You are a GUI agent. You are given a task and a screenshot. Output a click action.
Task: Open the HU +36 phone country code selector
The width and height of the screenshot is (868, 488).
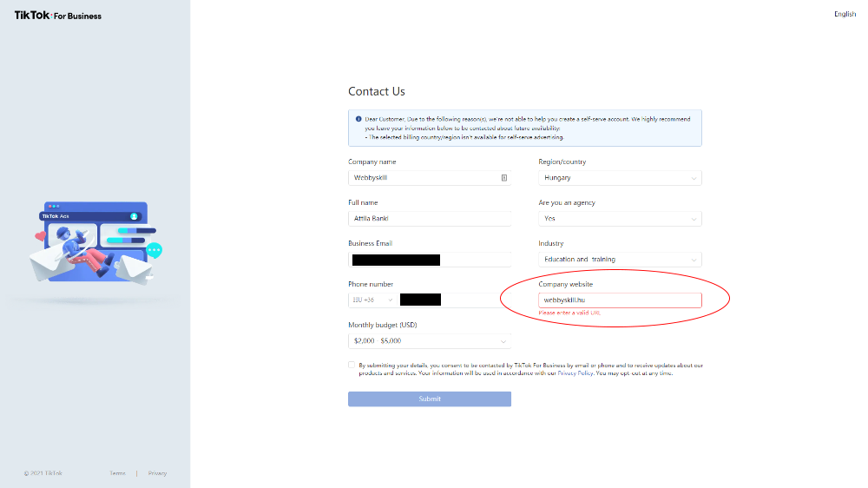[x=372, y=300]
